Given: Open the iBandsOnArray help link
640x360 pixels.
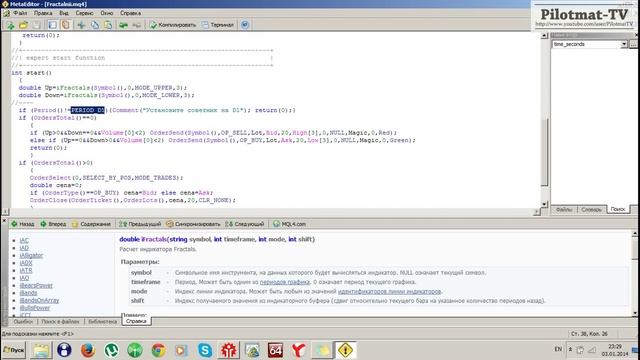Looking at the screenshot, I should pyautogui.click(x=39, y=300).
